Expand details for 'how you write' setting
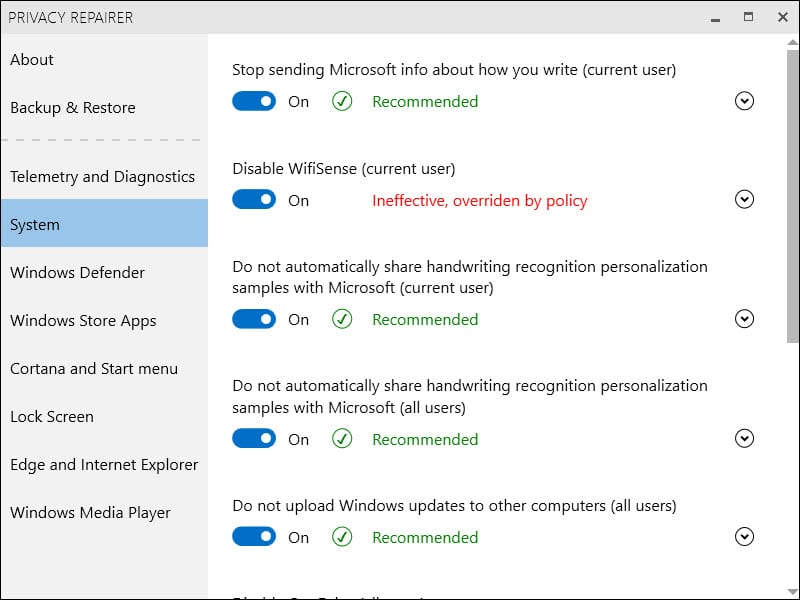Viewport: 800px width, 600px height. [744, 101]
